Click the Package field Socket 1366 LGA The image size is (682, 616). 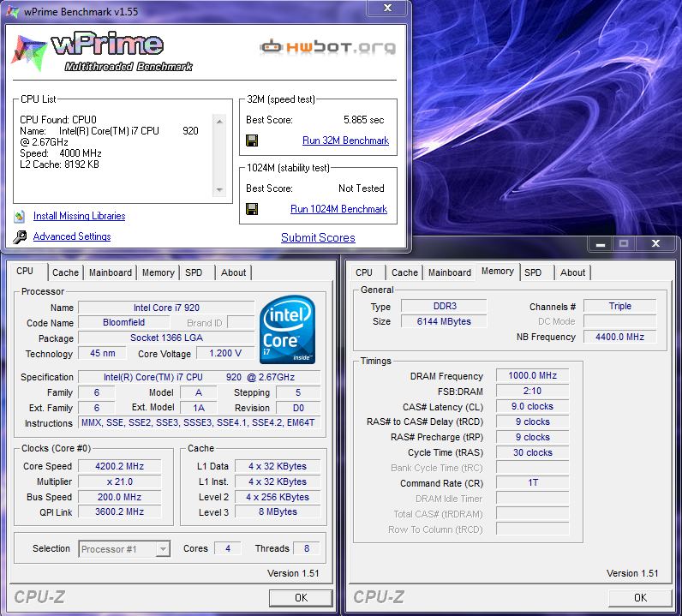pos(166,338)
